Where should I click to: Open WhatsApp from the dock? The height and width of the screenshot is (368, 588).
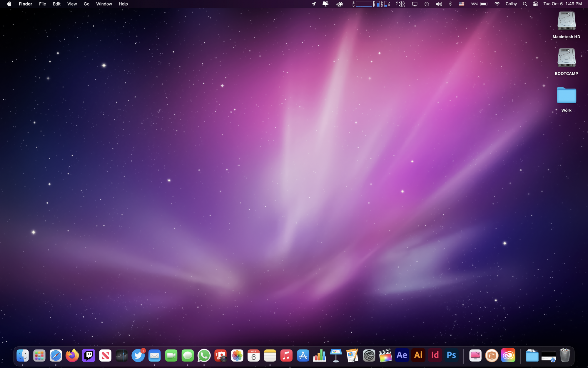[x=204, y=356]
